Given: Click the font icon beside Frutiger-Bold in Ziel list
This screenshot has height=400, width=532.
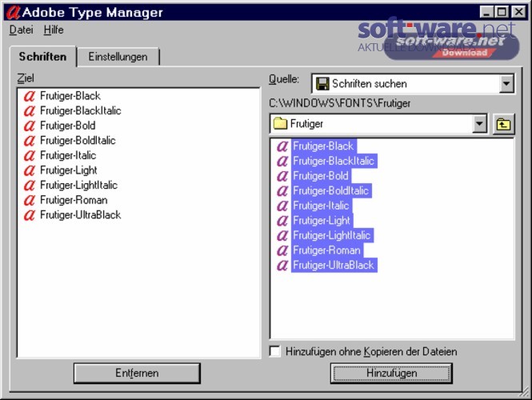Looking at the screenshot, I should pyautogui.click(x=30, y=126).
